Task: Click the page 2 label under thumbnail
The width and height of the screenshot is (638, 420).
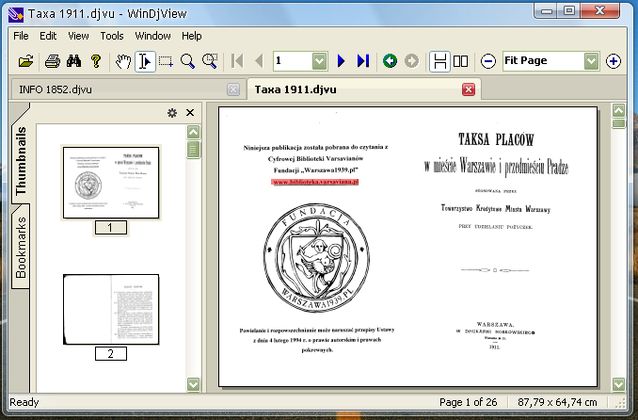Action: point(111,354)
